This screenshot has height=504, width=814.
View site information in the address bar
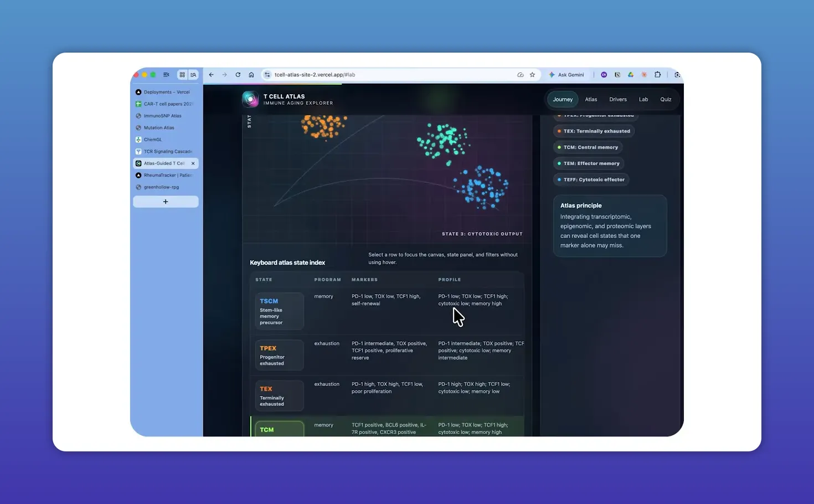click(267, 75)
